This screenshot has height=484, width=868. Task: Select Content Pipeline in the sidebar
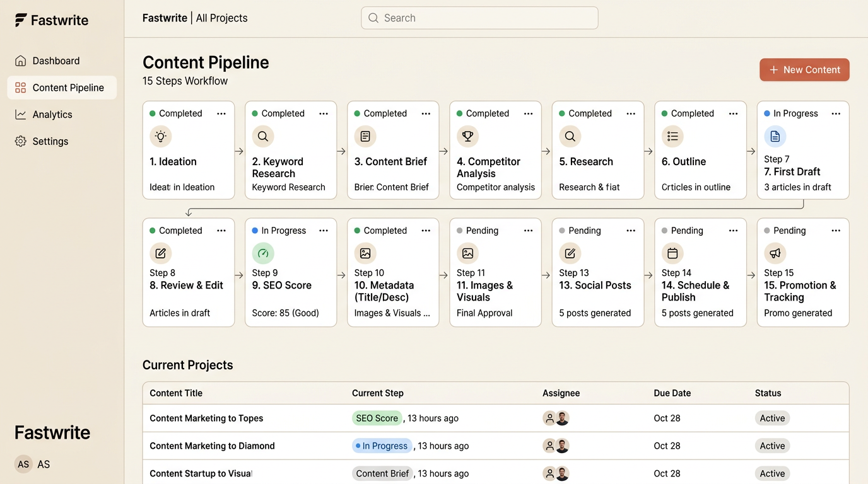pyautogui.click(x=62, y=88)
